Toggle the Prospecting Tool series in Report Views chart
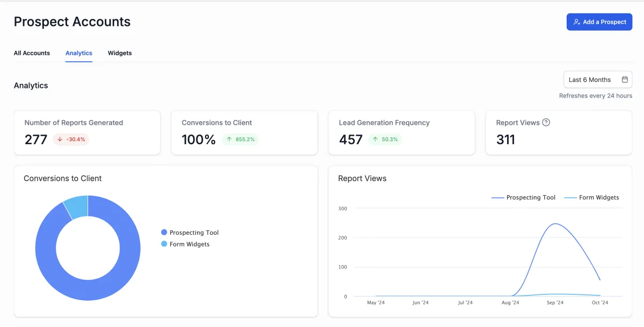644x327 pixels. 531,197
